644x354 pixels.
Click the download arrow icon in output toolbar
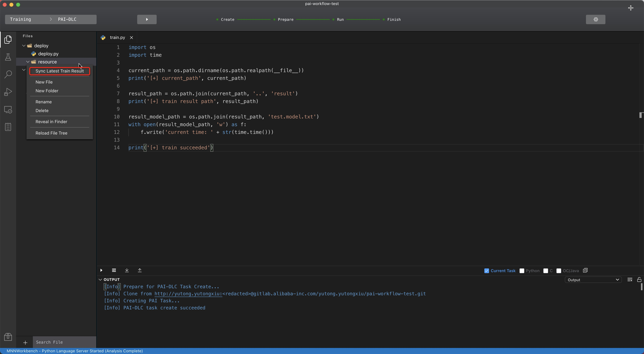tap(127, 270)
